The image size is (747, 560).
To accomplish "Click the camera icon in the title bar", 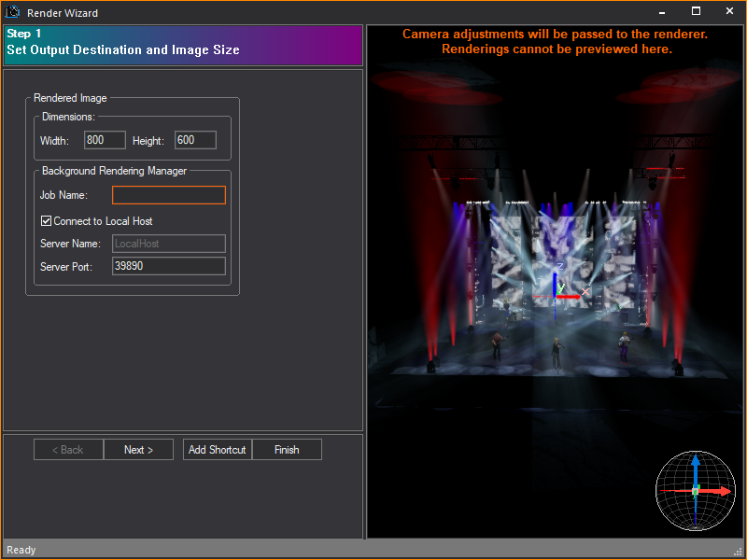I will [10, 12].
